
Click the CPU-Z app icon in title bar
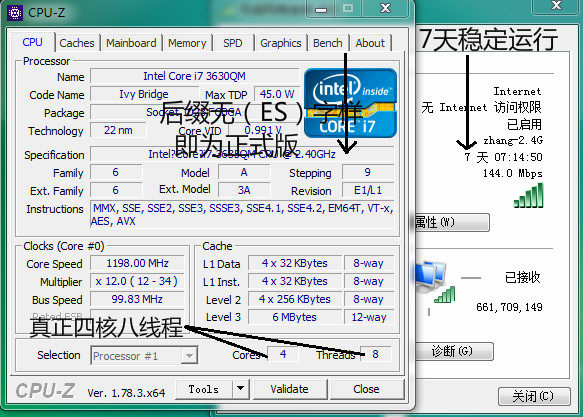(15, 13)
